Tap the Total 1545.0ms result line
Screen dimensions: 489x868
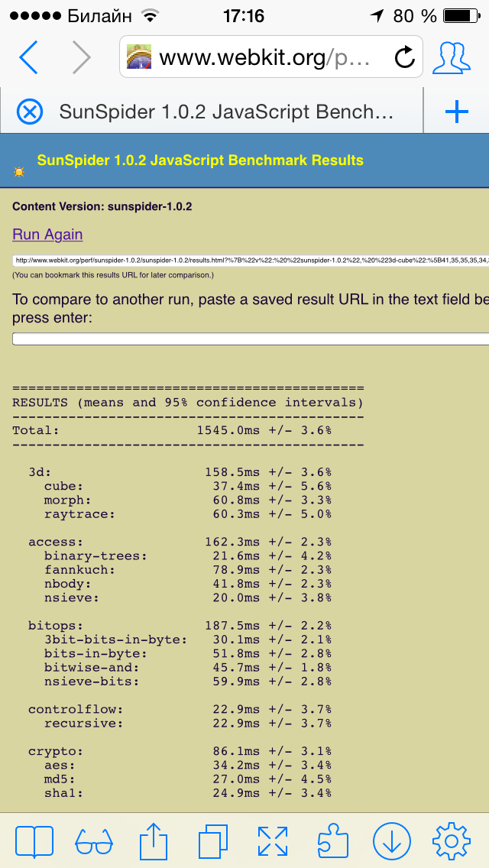click(172, 430)
